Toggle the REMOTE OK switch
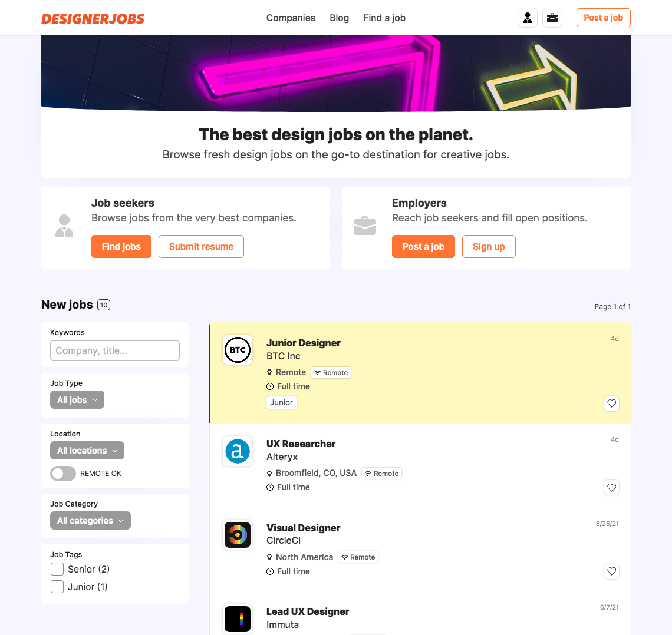Viewport: 672px width, 635px height. click(63, 474)
